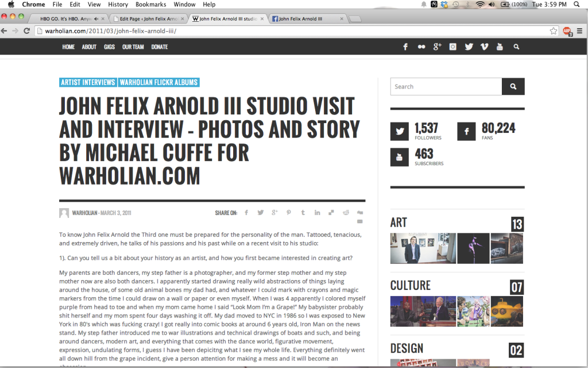Switch to the Edit Page John Felix tab
The width and height of the screenshot is (588, 368).
pyautogui.click(x=148, y=19)
